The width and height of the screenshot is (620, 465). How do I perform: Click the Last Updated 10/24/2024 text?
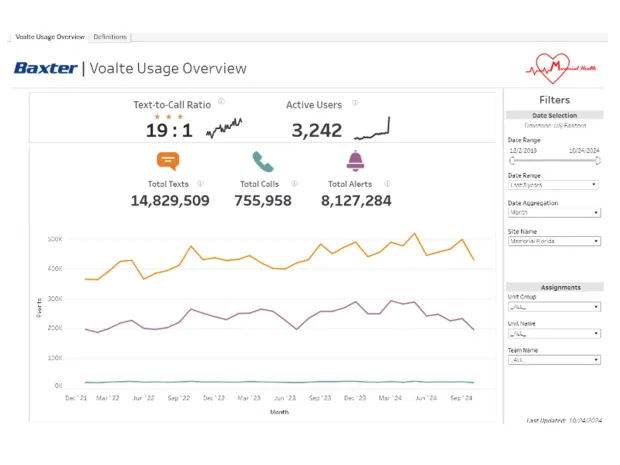[564, 420]
